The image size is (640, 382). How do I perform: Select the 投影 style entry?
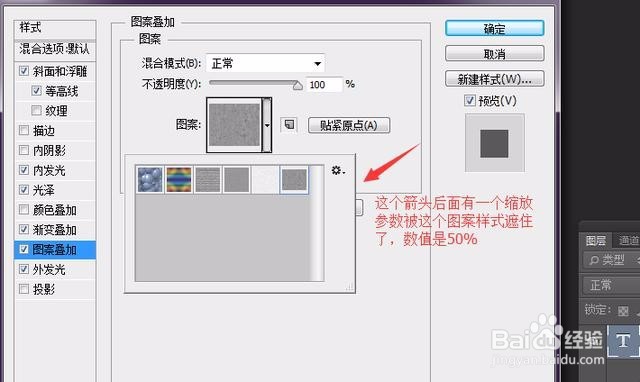click(44, 289)
